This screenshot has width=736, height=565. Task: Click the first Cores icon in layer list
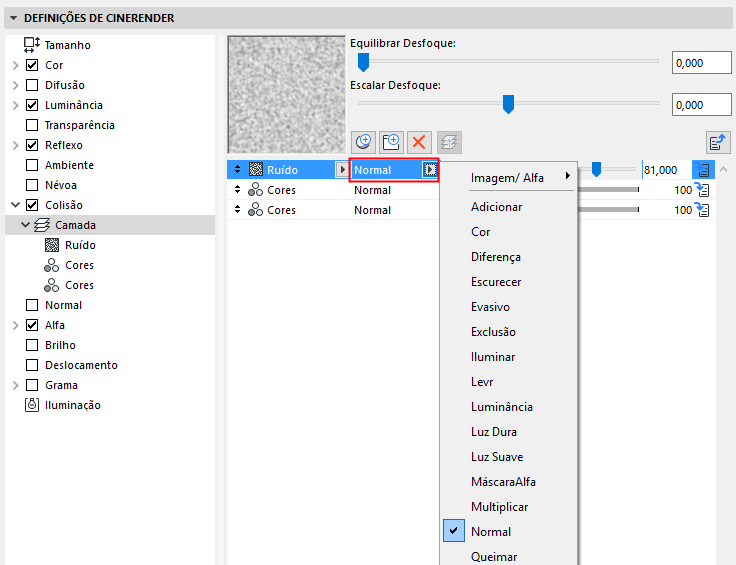[255, 190]
